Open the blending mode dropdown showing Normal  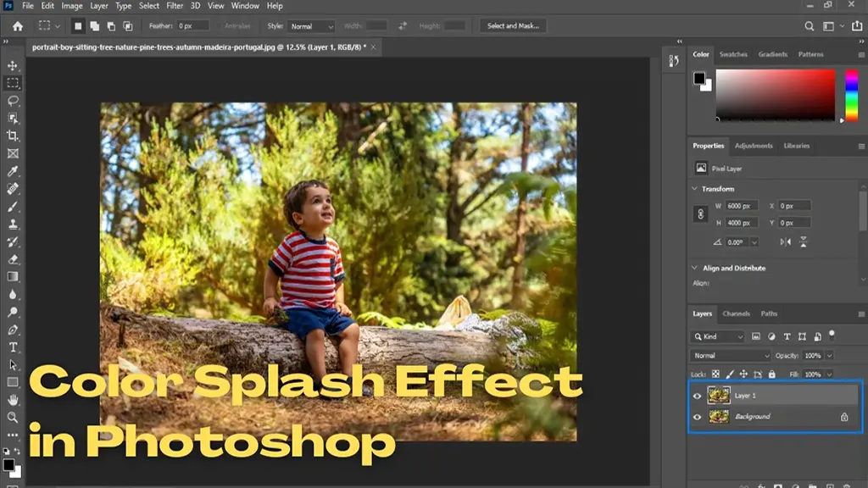(731, 355)
